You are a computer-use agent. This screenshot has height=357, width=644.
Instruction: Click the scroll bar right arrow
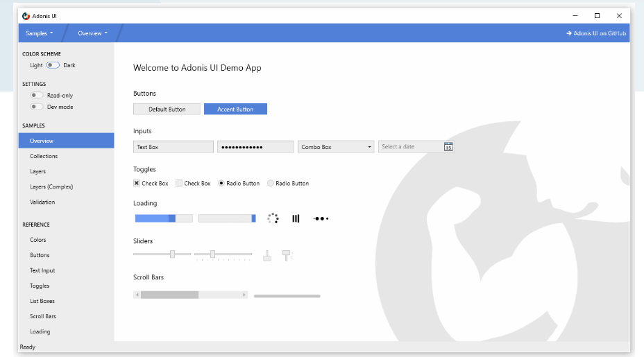coord(244,295)
